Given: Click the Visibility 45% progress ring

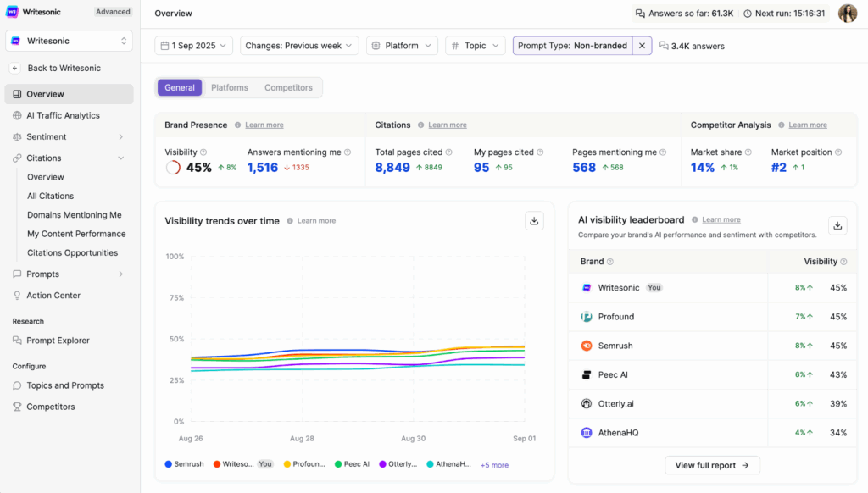Looking at the screenshot, I should pyautogui.click(x=171, y=168).
